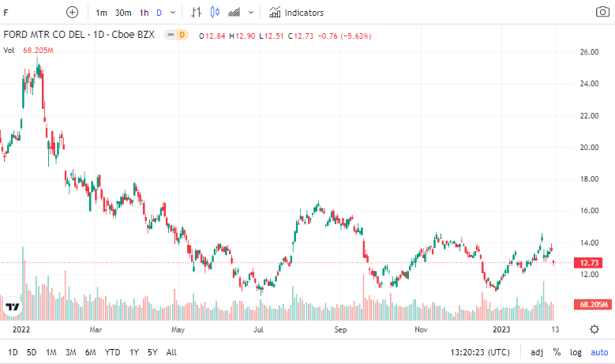This screenshot has width=615, height=364.
Task: Click the 2023 time axis label
Action: 501,329
